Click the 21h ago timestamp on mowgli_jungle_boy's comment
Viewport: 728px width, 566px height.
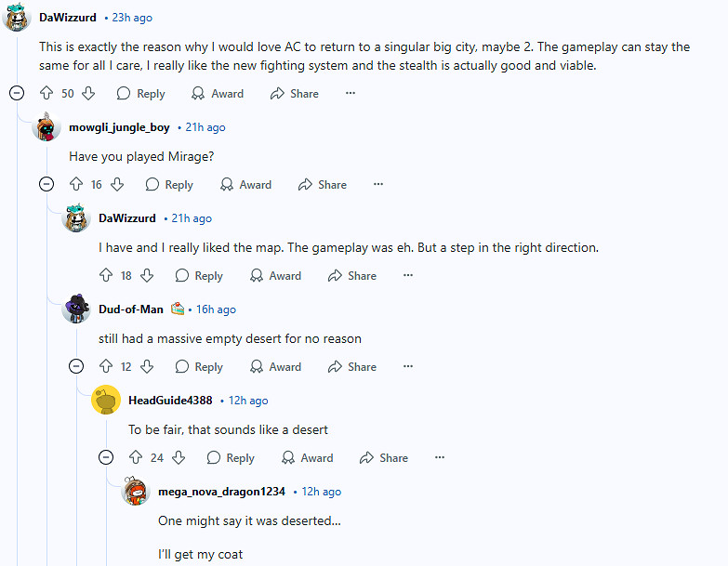205,127
